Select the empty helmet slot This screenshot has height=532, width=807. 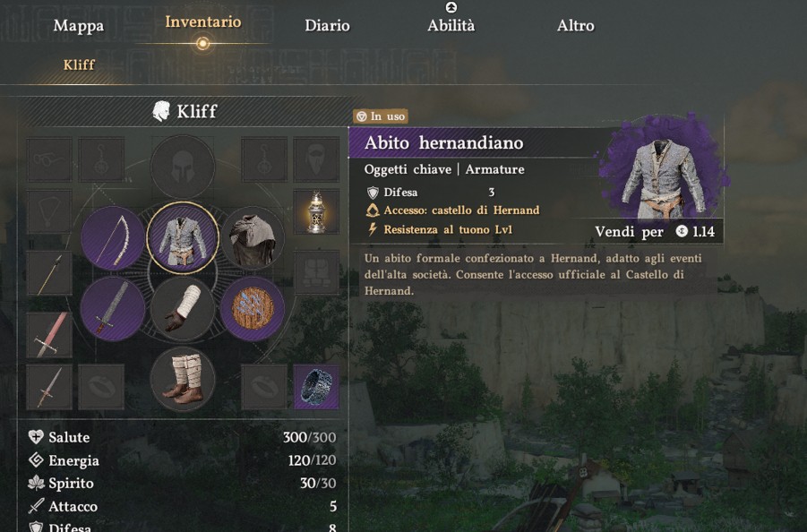(183, 167)
